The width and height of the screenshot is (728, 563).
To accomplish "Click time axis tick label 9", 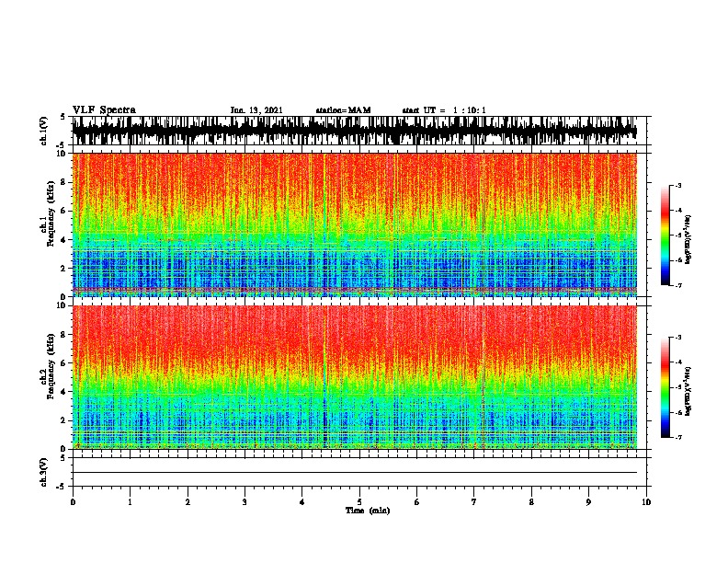I will click(x=588, y=502).
